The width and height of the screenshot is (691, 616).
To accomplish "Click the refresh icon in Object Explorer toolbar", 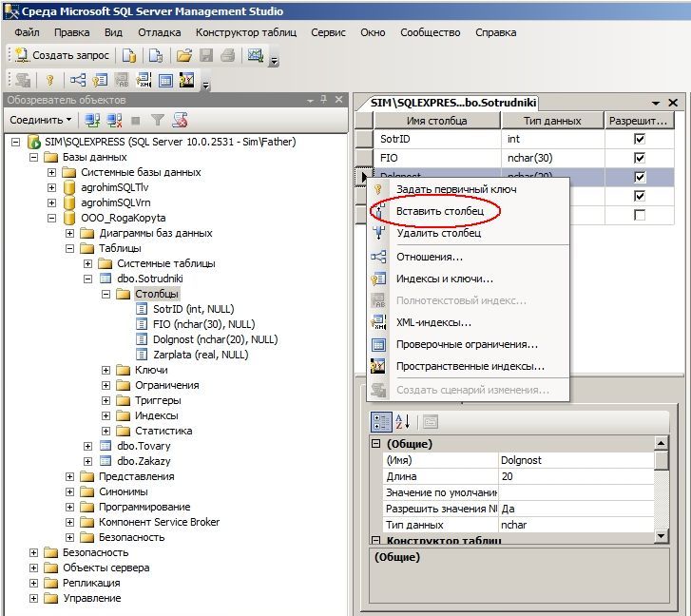I will (181, 120).
